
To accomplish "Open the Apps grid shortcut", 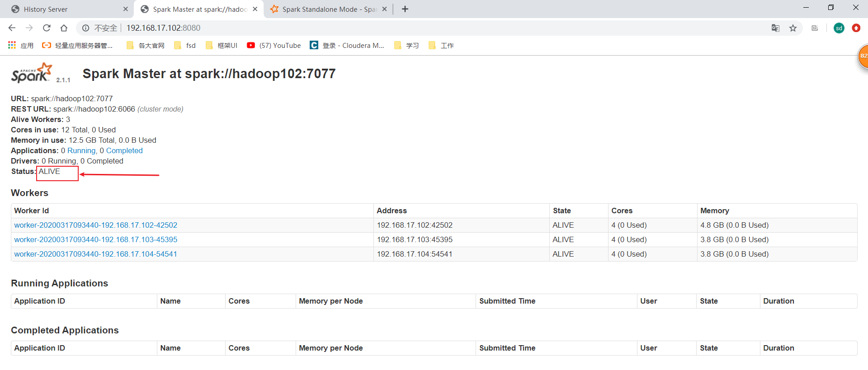I will tap(21, 45).
